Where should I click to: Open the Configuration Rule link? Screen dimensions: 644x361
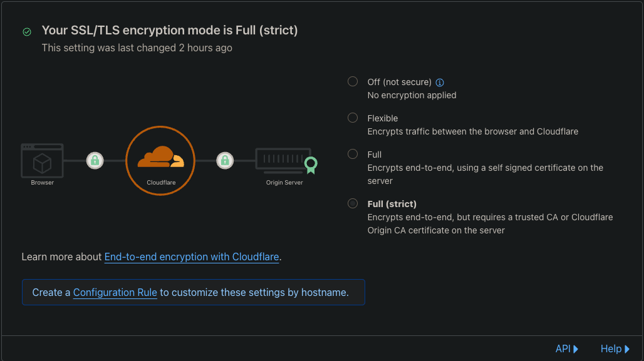click(x=115, y=292)
